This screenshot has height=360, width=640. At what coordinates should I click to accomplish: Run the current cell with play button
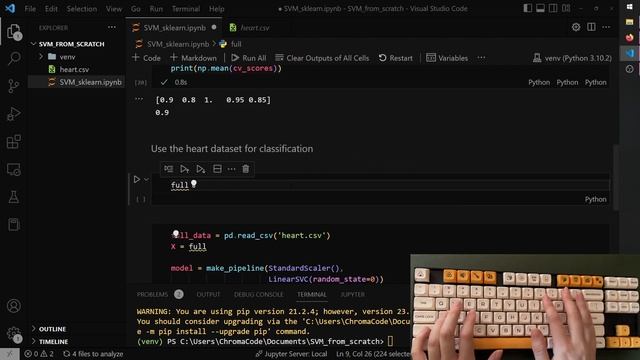(137, 179)
